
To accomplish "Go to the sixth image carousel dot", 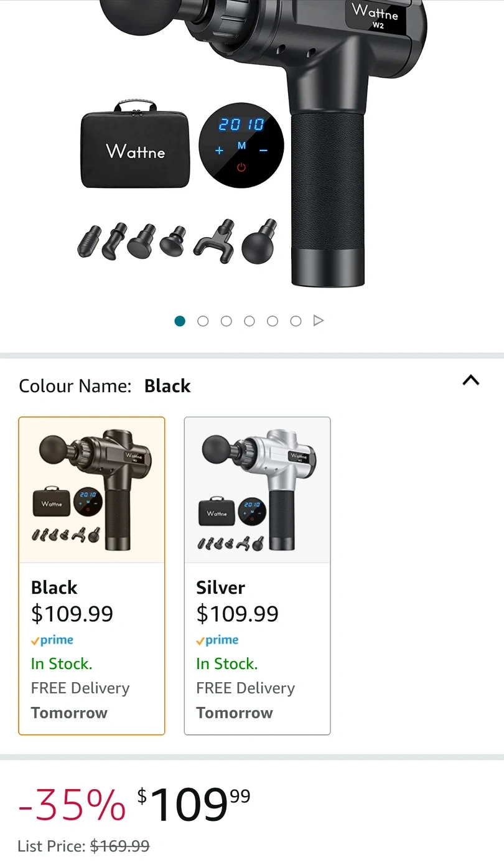I will click(296, 321).
